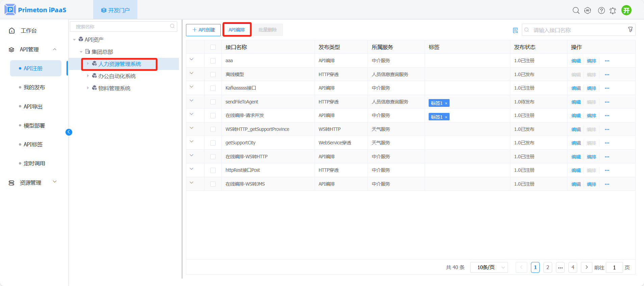Collapse the sidebar with blue arrow button
Screen dimensions: 644x286
[x=69, y=132]
